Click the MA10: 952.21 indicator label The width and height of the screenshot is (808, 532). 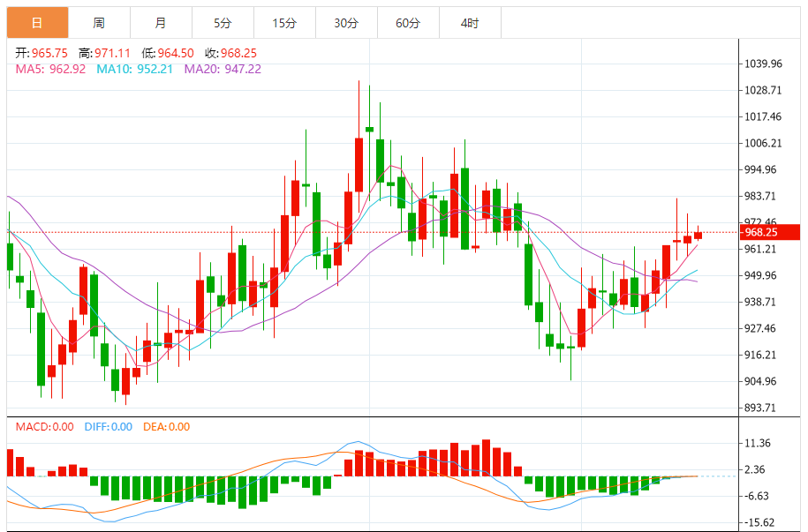click(135, 69)
